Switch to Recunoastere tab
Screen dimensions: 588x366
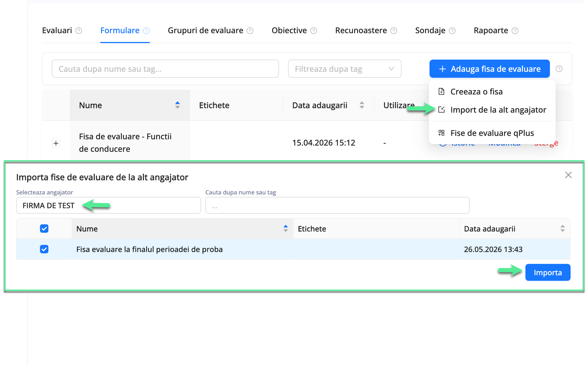pos(361,30)
